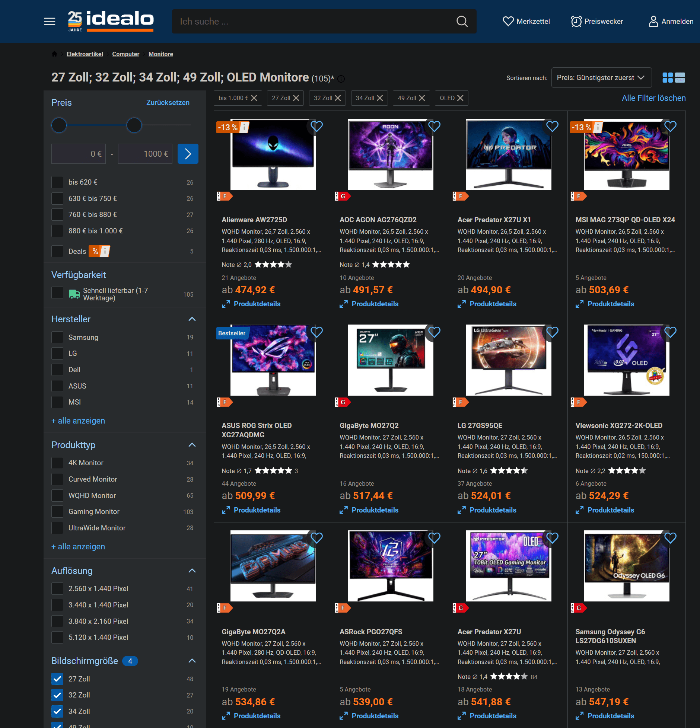Collapse the Produkttyp filter section
700x728 pixels.
click(192, 445)
